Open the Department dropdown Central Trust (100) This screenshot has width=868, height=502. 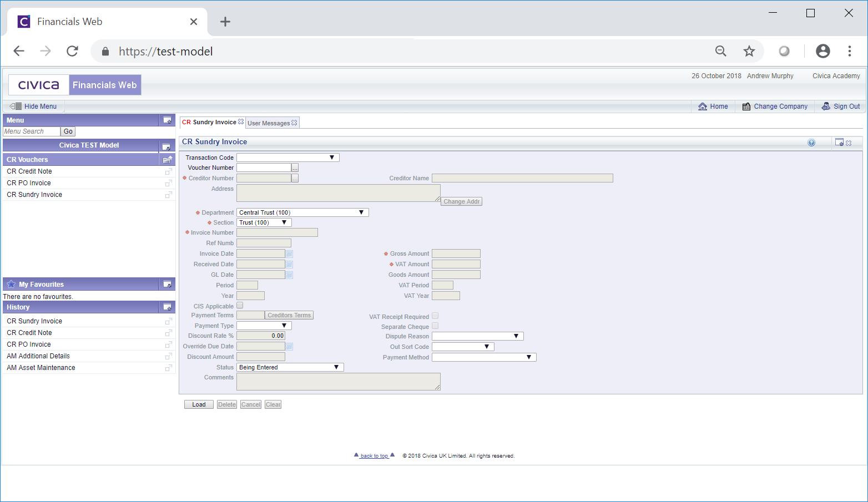302,212
